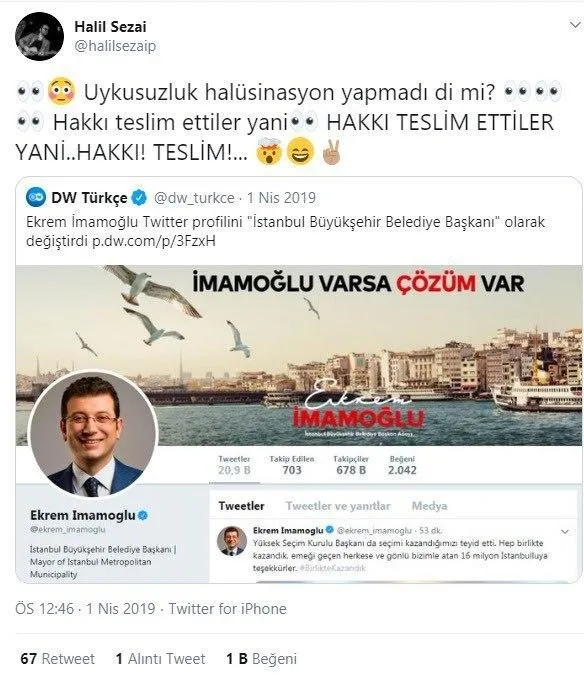Expand the tweet options chevron
The height and width of the screenshot is (681, 584).
[x=574, y=25]
